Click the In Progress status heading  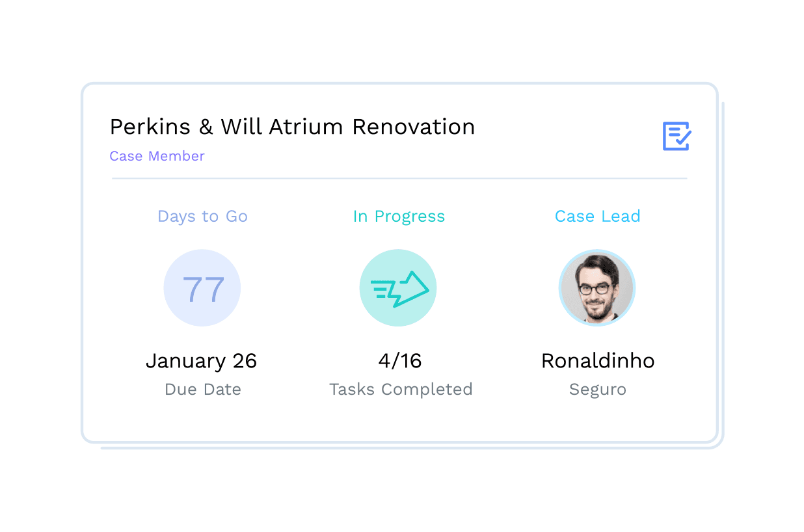point(399,217)
